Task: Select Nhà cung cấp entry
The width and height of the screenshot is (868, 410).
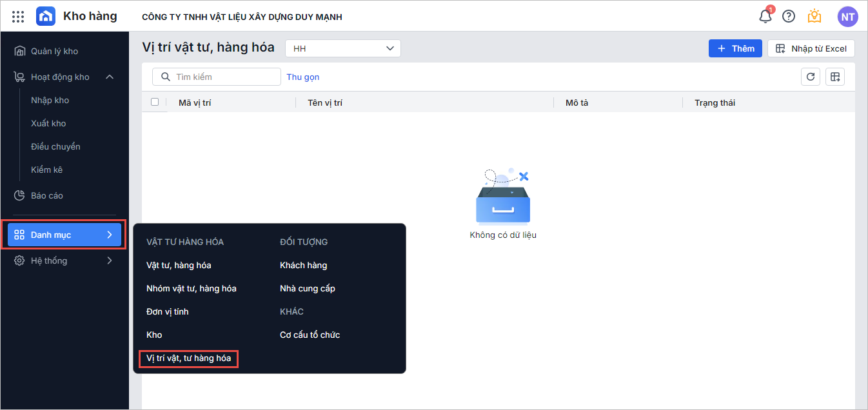Action: pyautogui.click(x=308, y=288)
